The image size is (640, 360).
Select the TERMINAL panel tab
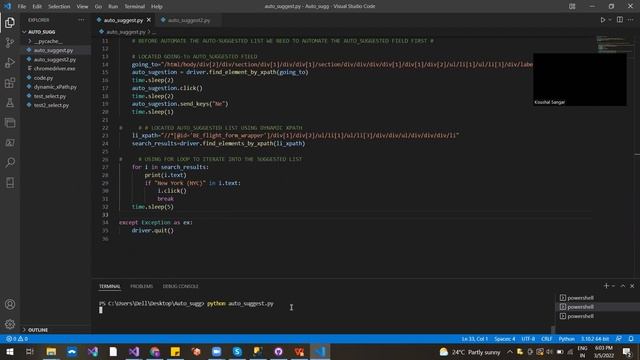click(x=109, y=287)
